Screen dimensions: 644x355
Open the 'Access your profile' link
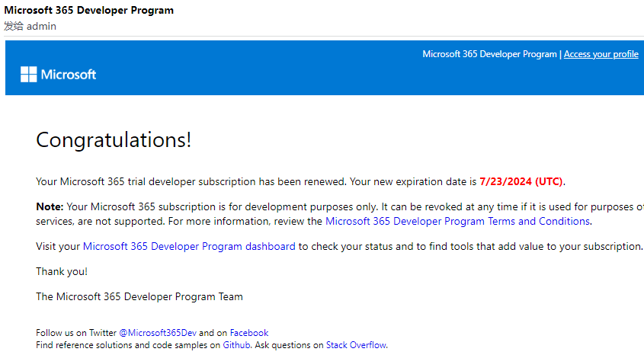tap(601, 54)
